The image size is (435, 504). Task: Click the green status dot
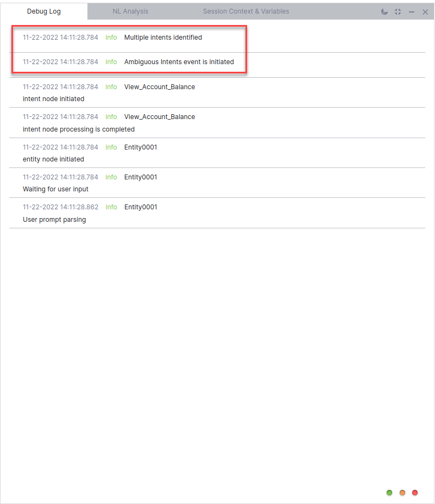point(389,493)
